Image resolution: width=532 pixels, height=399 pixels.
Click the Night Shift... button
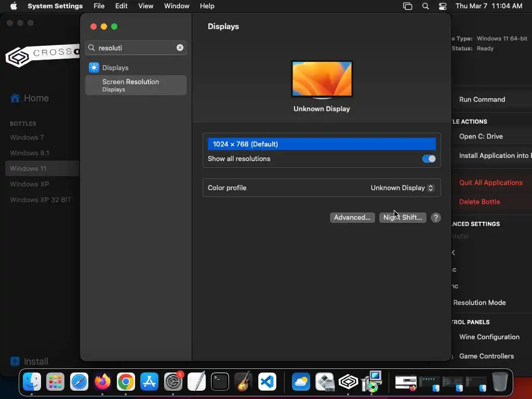403,218
